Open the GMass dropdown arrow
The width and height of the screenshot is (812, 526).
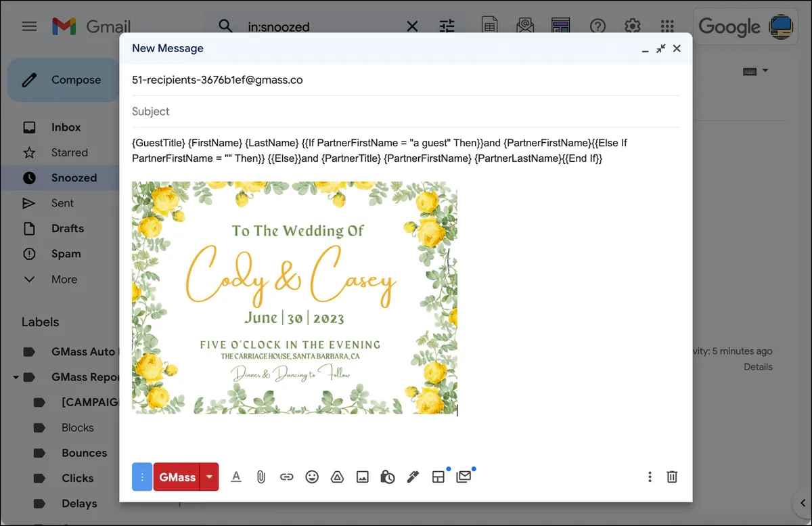210,477
